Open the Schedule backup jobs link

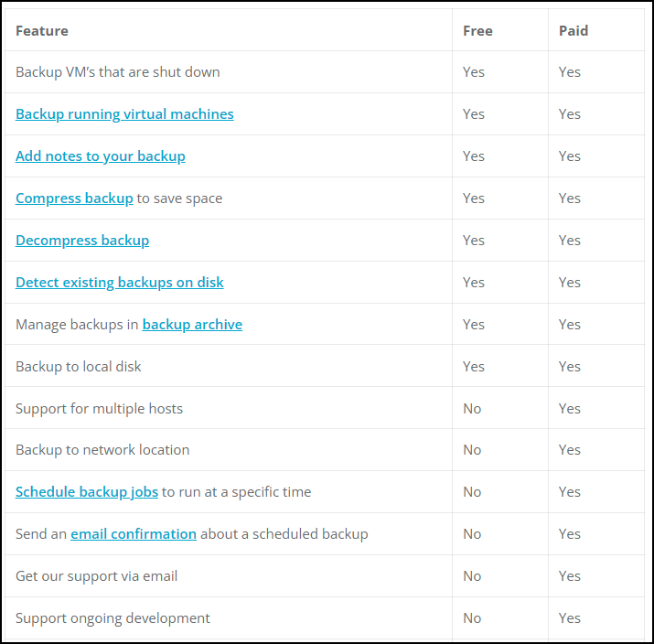pos(87,492)
